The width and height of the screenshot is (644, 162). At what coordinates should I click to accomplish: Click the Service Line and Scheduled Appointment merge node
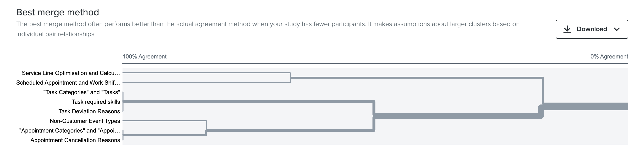(x=290, y=78)
